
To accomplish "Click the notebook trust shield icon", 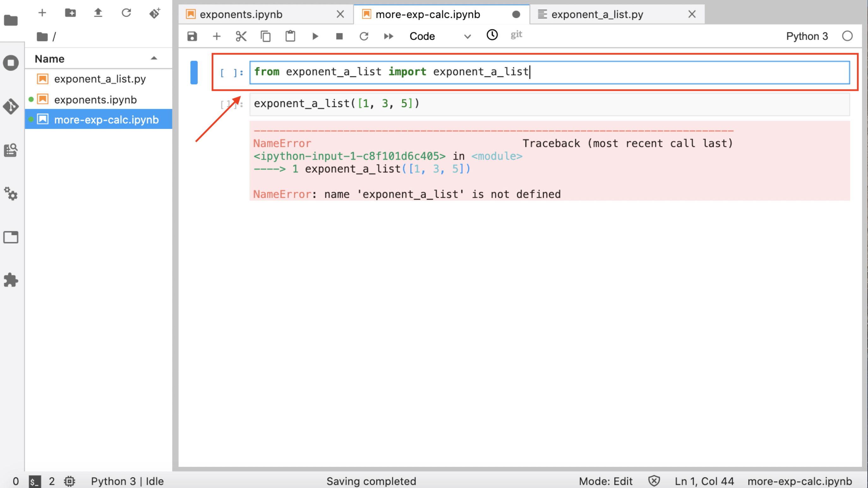I will click(654, 481).
